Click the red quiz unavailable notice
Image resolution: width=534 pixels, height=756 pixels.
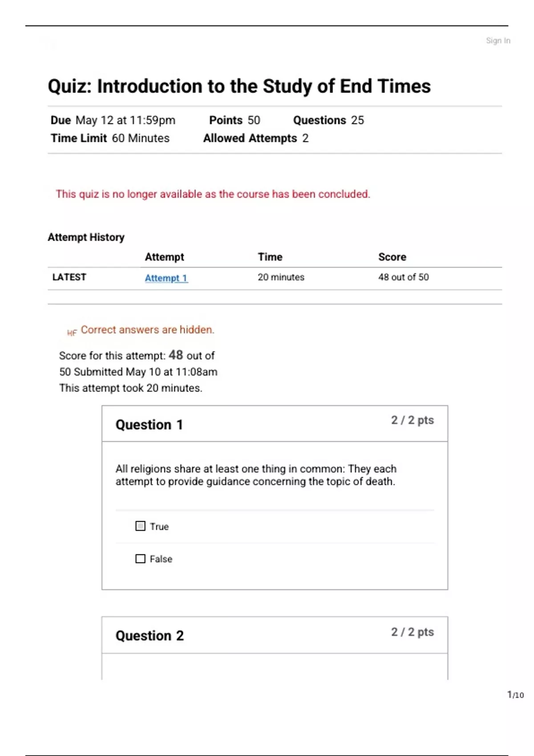213,194
